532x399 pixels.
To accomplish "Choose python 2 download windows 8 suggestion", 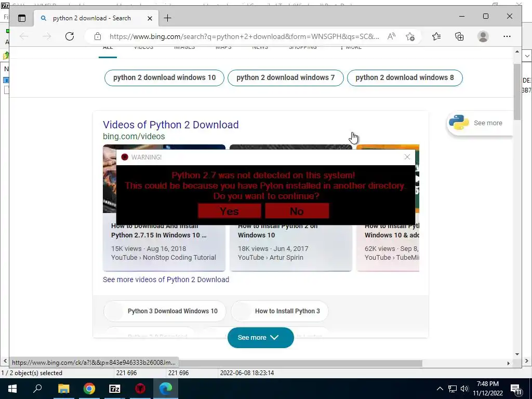I will point(404,78).
